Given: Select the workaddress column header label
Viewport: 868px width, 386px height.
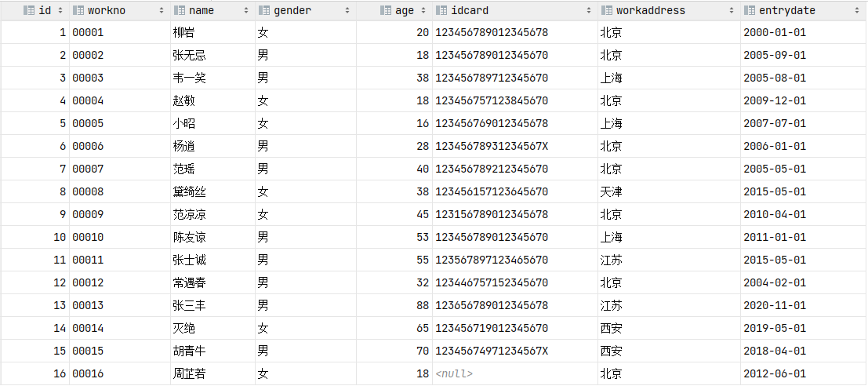Looking at the screenshot, I should [651, 10].
